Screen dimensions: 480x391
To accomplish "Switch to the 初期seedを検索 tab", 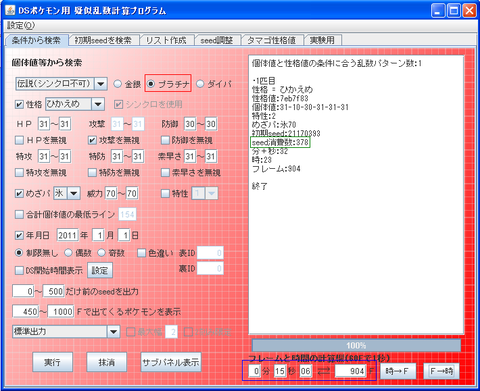I will [103, 40].
